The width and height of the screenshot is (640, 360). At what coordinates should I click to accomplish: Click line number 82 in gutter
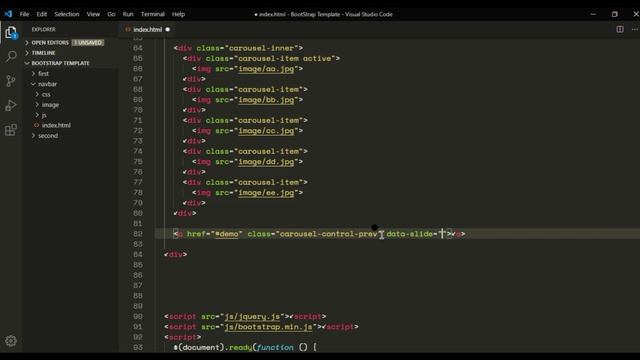pos(138,234)
